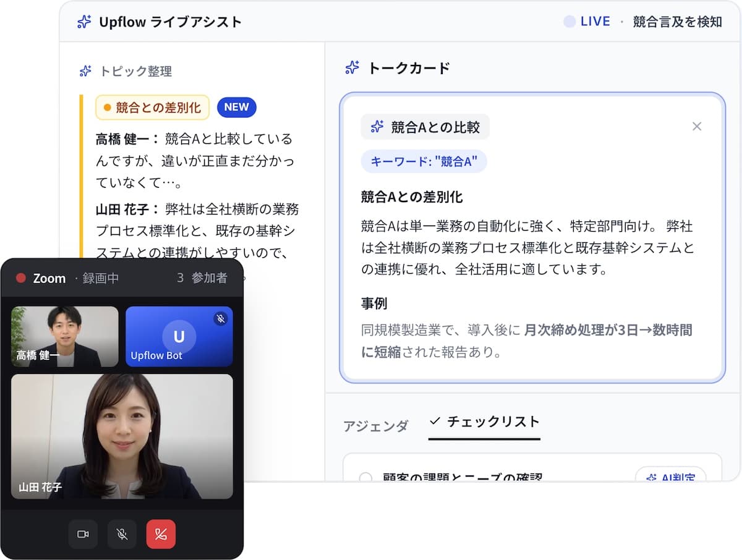Click the NEW badge
Screen dimensions: 742x560
(236, 107)
